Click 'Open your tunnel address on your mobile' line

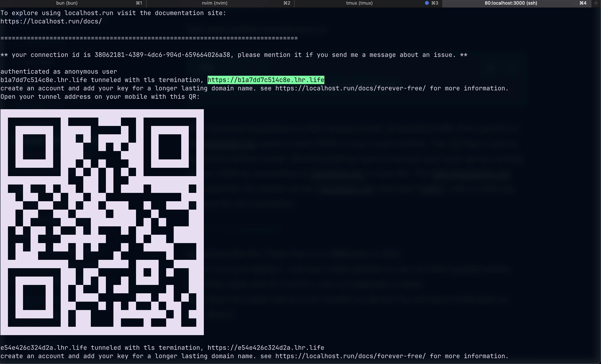click(100, 97)
